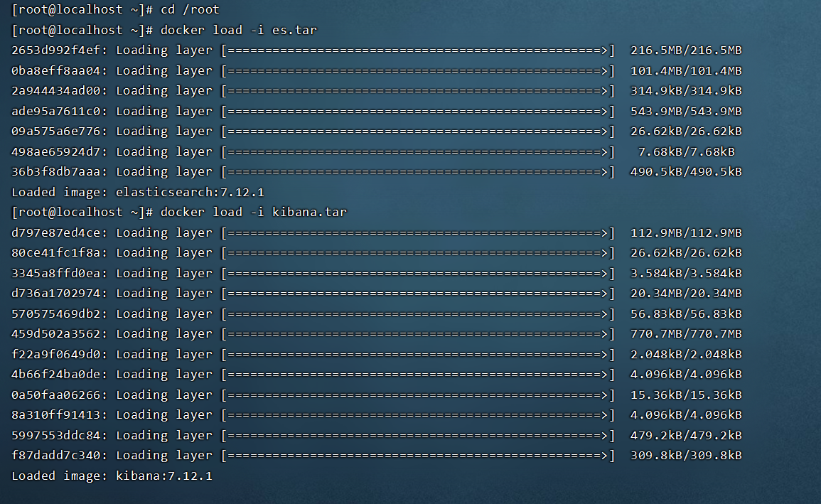Select the layer ID d736a1702974
The image size is (821, 504).
55,293
